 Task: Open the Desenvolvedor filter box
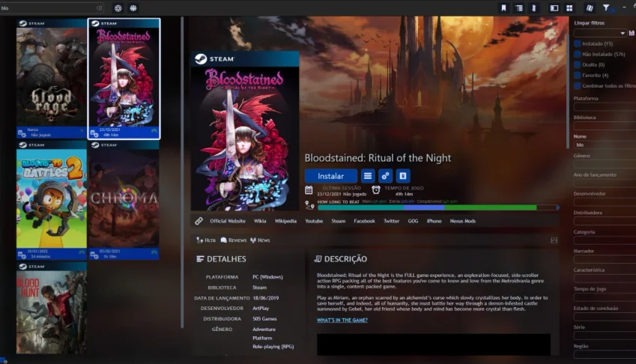pos(605,202)
